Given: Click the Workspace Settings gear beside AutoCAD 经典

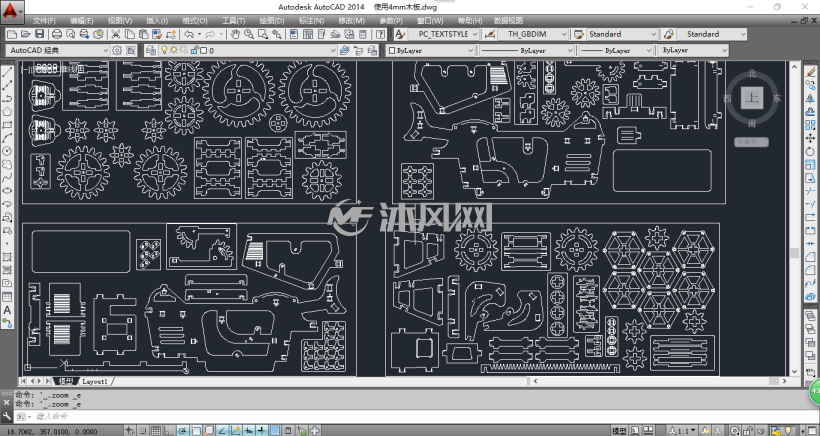Looking at the screenshot, I should coord(117,50).
